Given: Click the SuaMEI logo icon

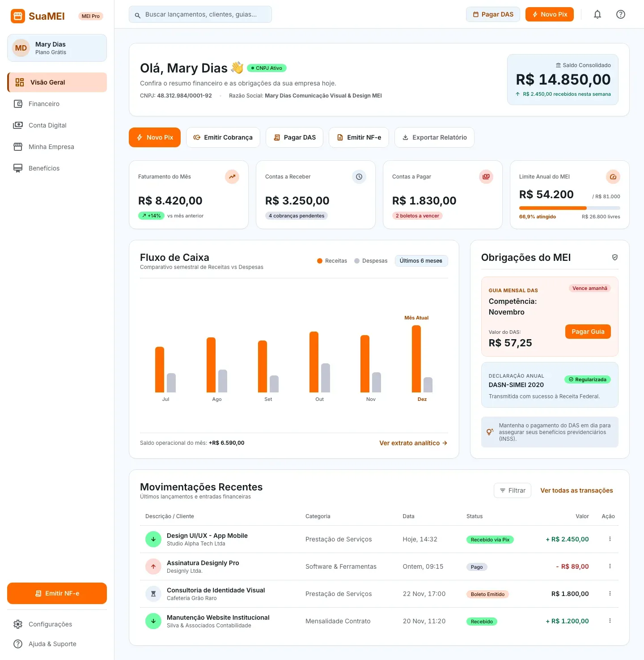Looking at the screenshot, I should 18,16.
